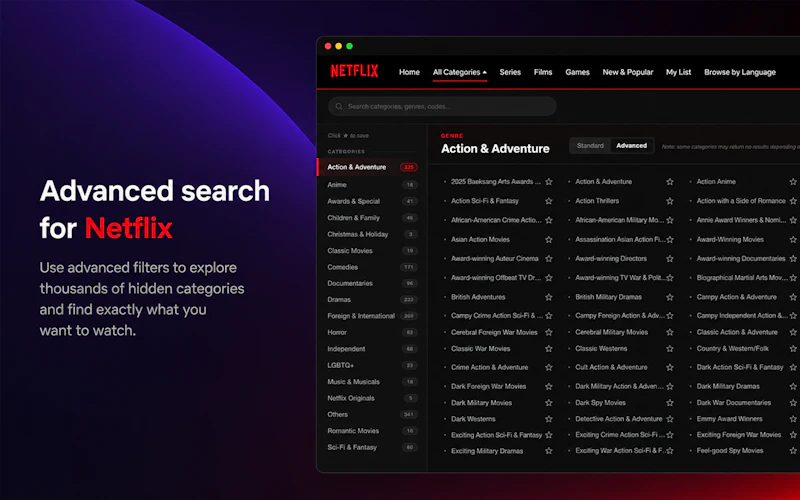Star the African-American Crime Action category

pyautogui.click(x=548, y=220)
